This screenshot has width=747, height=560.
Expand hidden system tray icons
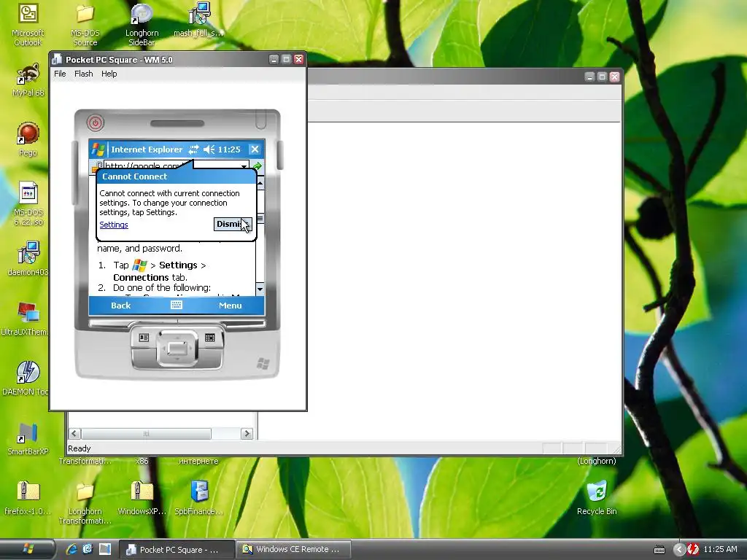coord(678,550)
